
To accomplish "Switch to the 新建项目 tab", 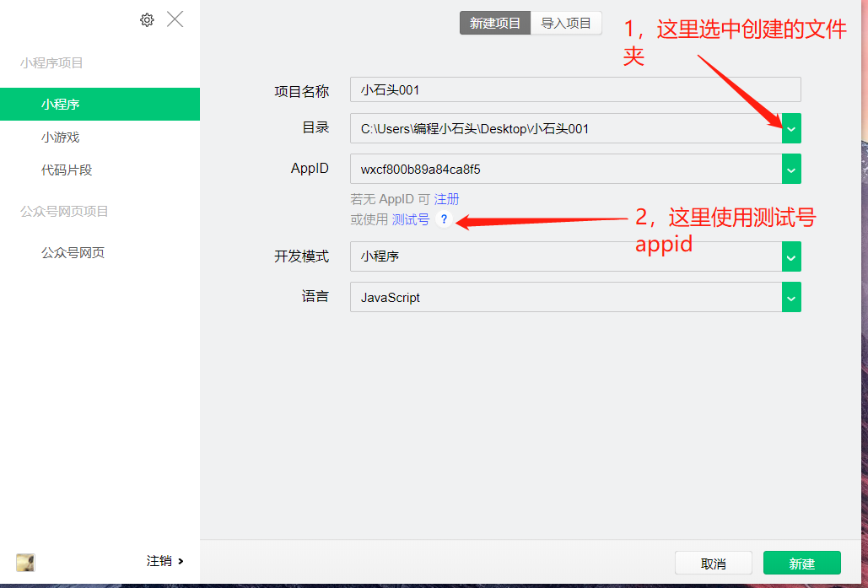I will 495,24.
